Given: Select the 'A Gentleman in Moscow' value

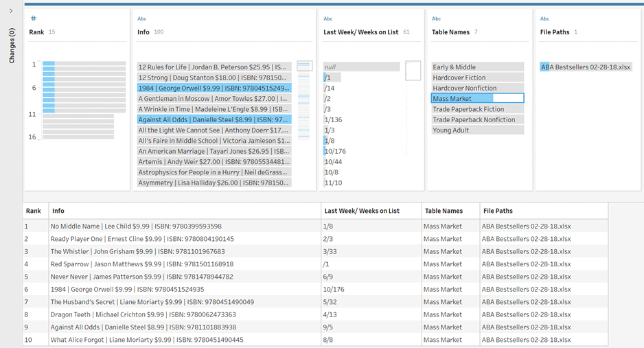Looking at the screenshot, I should (x=214, y=98).
